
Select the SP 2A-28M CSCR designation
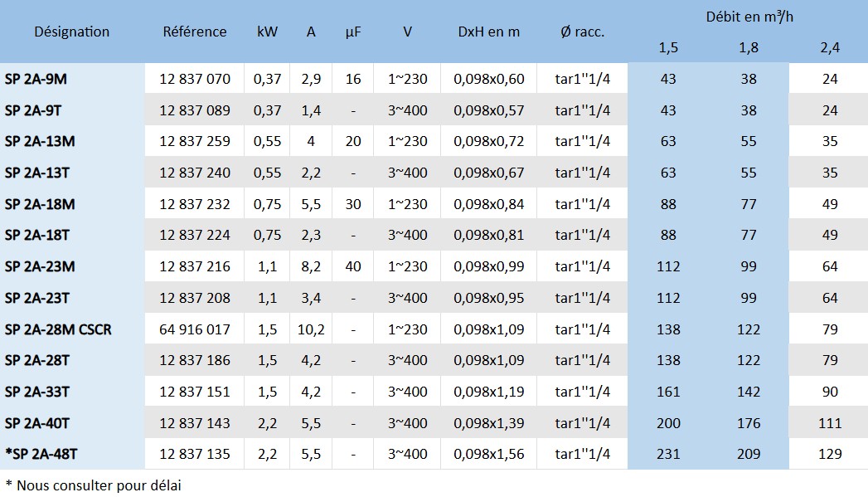[58, 329]
